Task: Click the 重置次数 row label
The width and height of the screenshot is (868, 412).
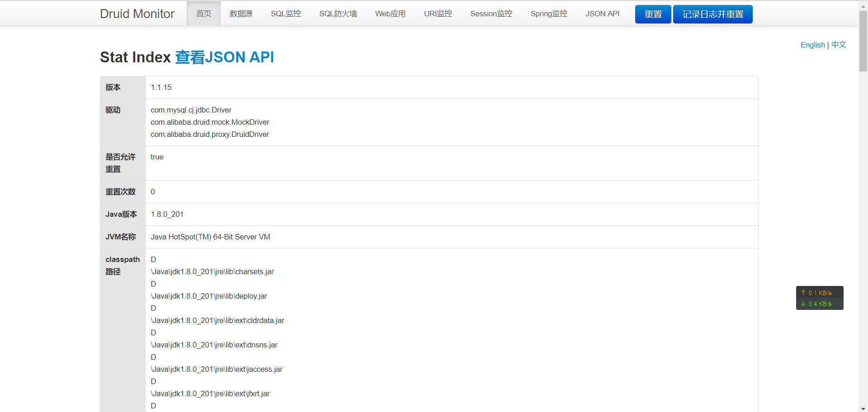Action: [x=120, y=192]
